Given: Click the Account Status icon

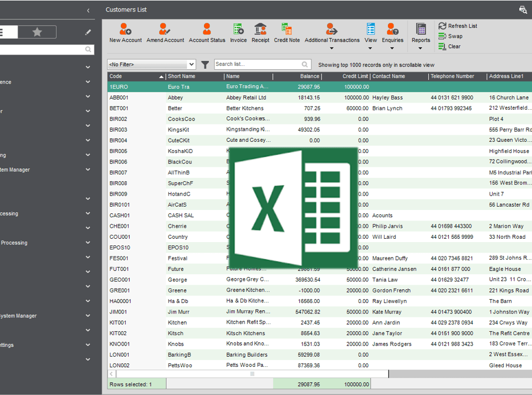Looking at the screenshot, I should coord(207,29).
